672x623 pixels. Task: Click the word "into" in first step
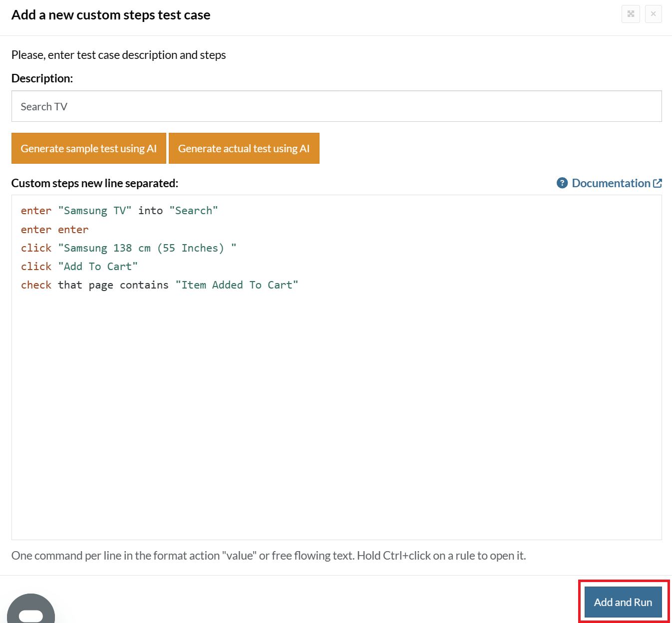(150, 211)
